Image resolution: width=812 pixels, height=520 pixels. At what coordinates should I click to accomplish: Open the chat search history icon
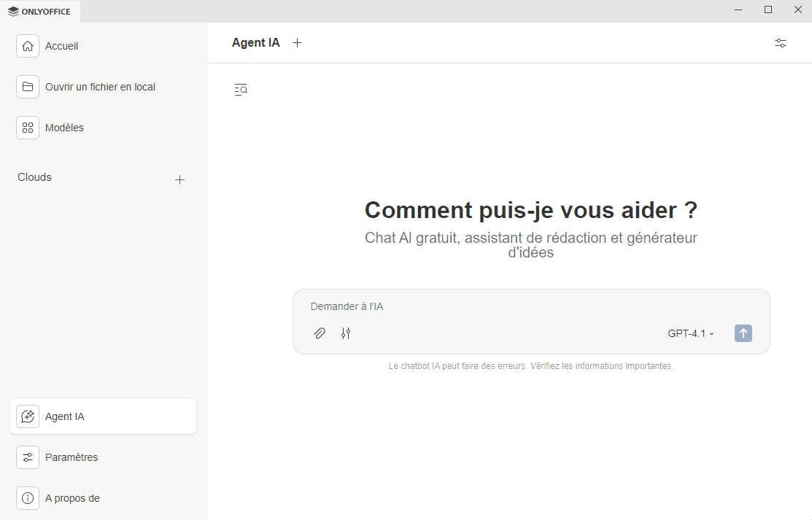[x=241, y=89]
